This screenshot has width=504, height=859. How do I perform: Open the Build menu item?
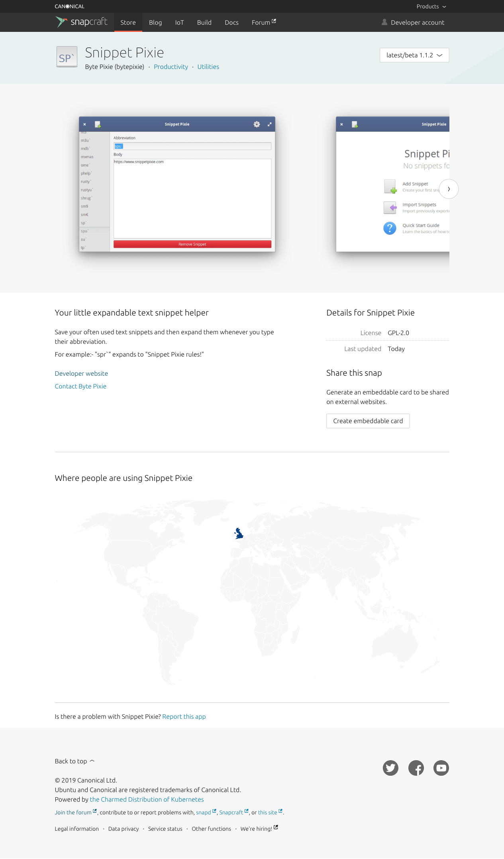coord(204,22)
